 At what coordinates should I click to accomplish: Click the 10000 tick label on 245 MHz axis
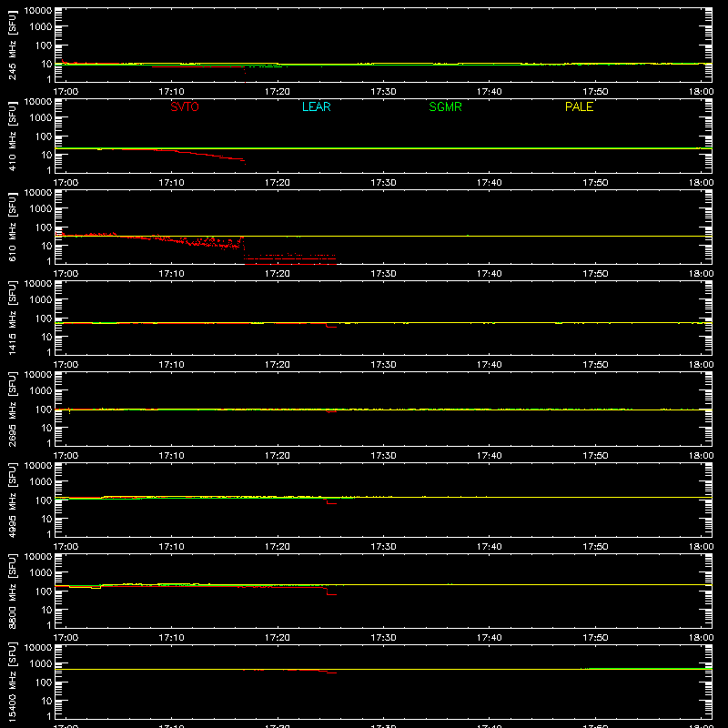click(x=38, y=11)
